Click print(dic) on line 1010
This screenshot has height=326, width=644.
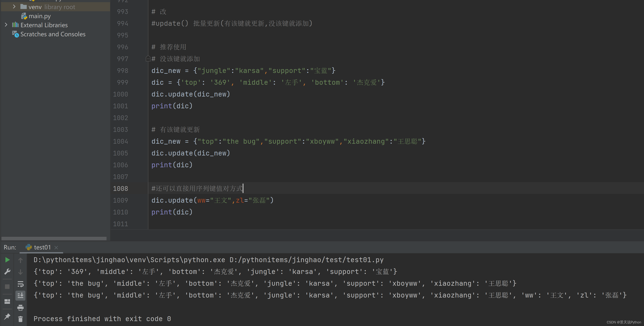pos(172,212)
